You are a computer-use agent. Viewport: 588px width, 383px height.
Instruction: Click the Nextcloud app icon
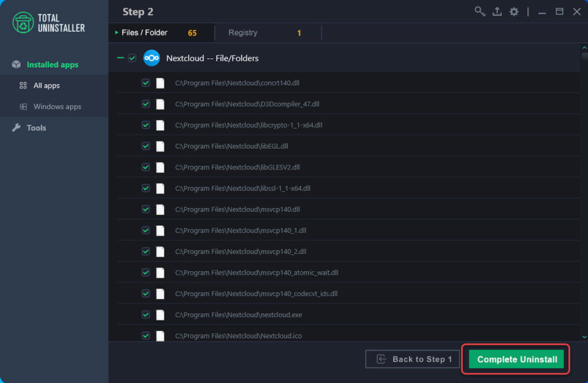(x=151, y=58)
